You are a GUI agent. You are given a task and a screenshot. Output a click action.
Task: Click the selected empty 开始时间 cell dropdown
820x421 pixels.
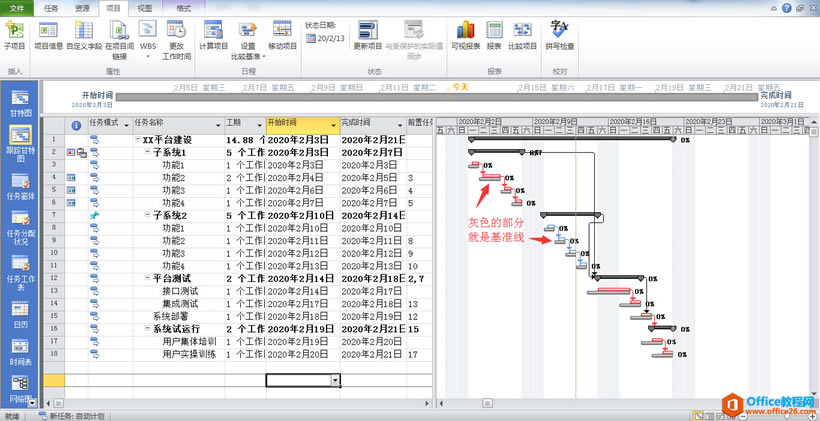point(331,380)
